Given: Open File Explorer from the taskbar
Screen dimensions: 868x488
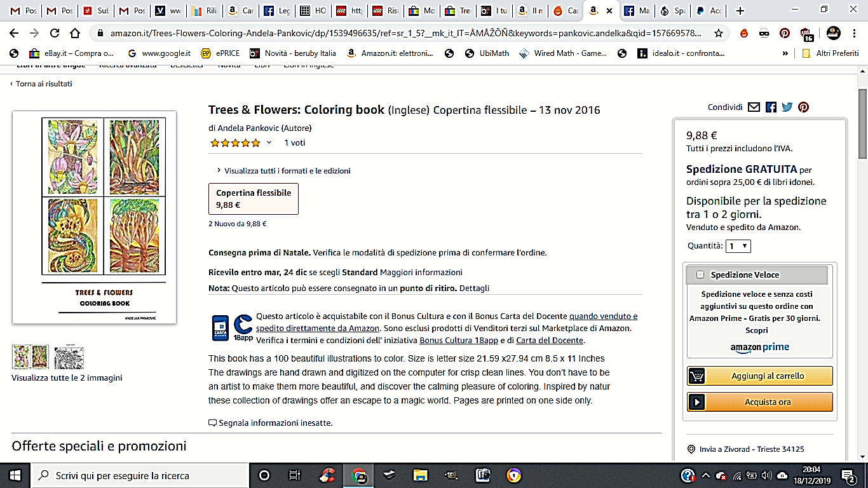Looking at the screenshot, I should click(x=420, y=475).
